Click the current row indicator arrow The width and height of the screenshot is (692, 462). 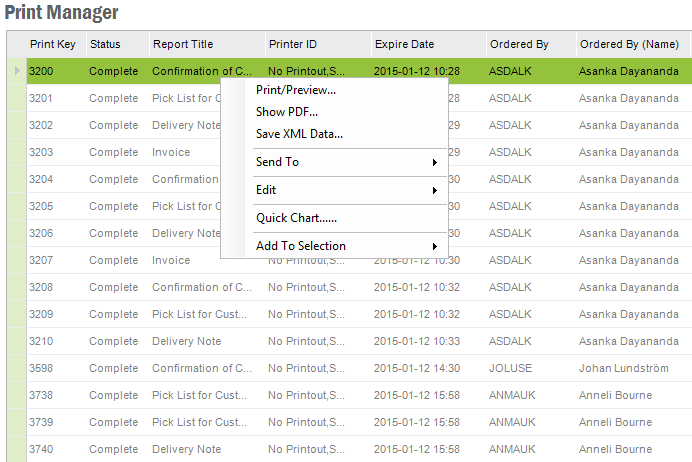point(15,71)
